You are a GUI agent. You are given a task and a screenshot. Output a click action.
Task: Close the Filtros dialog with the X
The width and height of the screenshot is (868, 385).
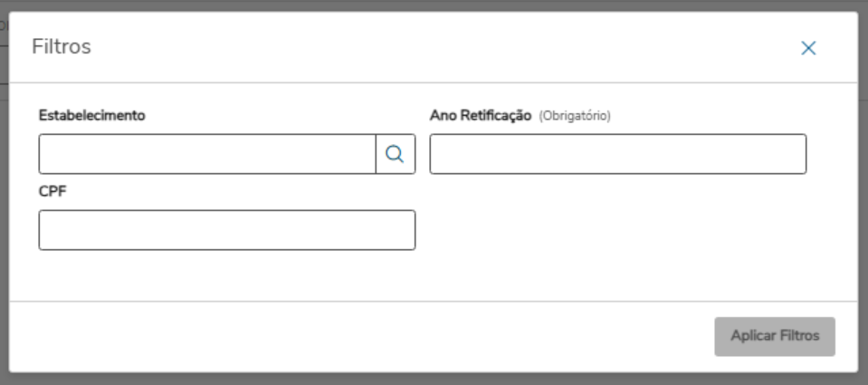(x=808, y=48)
